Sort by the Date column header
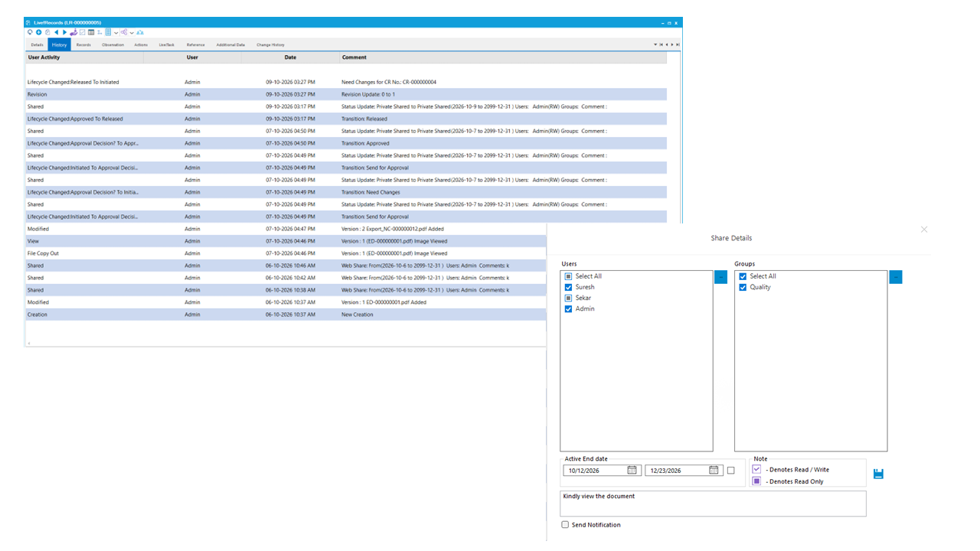Screen dimensions: 980x551 pos(291,57)
